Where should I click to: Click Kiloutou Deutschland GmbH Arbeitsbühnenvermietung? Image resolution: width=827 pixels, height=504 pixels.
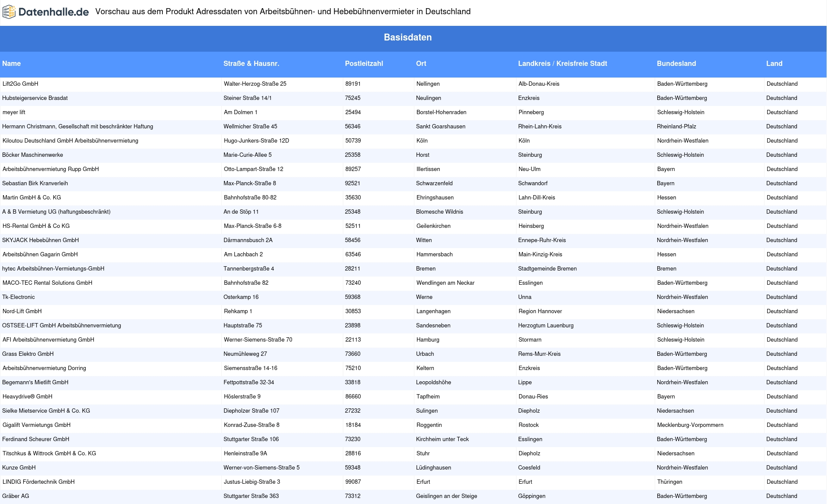(70, 141)
